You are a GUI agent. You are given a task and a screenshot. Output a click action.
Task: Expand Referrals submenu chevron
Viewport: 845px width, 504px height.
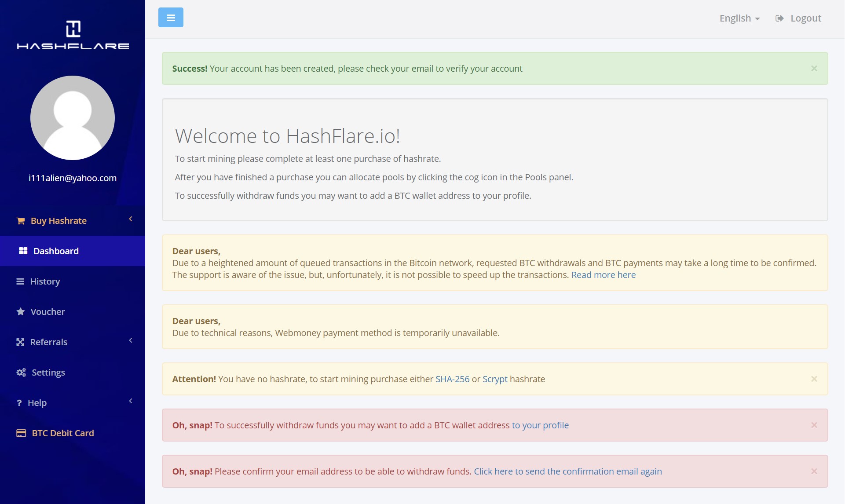click(x=131, y=340)
